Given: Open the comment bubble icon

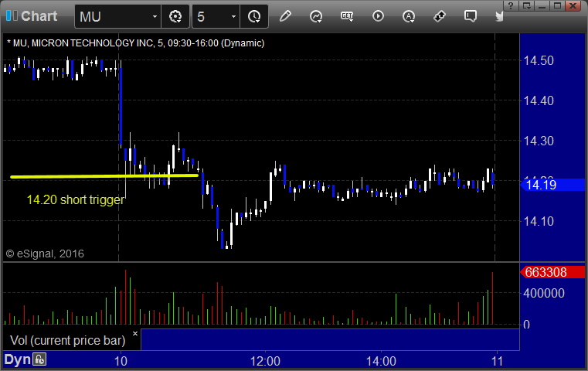Looking at the screenshot, I should tap(471, 16).
